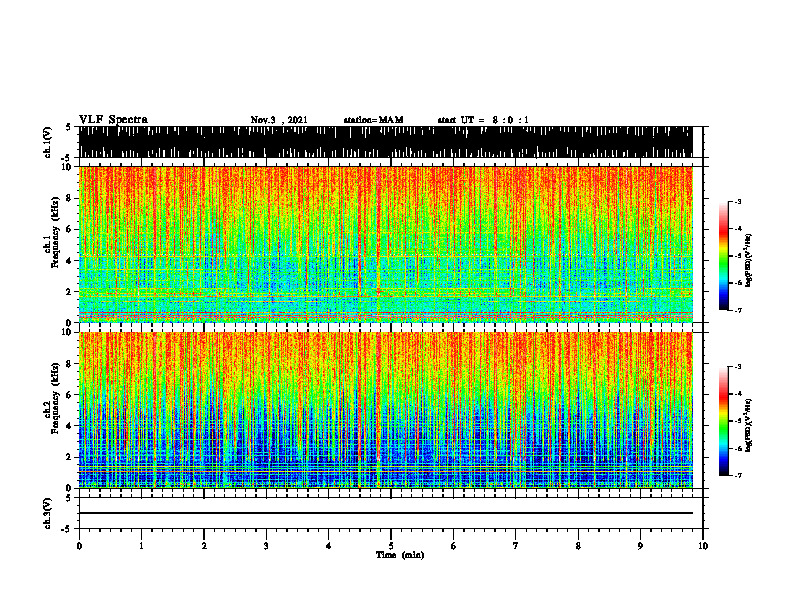Click the ch.1 waveform strip panel
The width and height of the screenshot is (792, 612).
pos(386,142)
